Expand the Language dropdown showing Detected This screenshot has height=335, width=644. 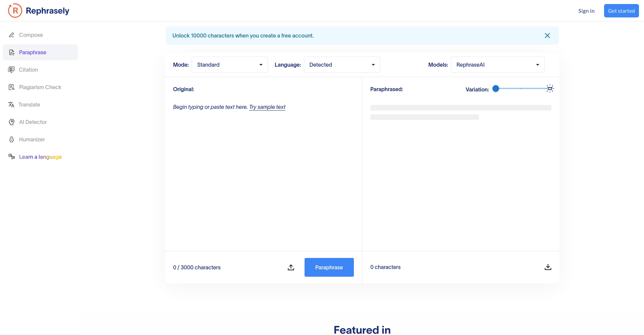(342, 65)
